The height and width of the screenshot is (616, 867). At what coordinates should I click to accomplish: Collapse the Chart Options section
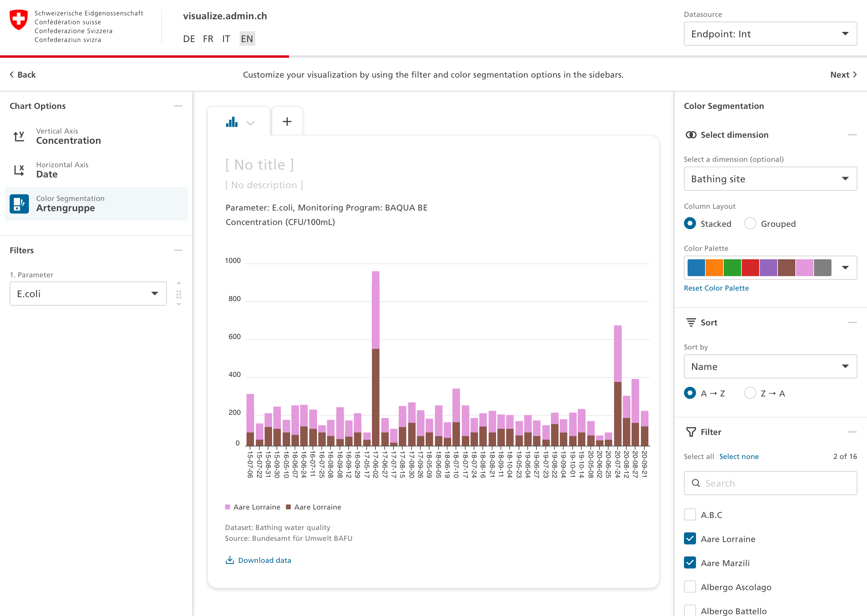click(178, 106)
